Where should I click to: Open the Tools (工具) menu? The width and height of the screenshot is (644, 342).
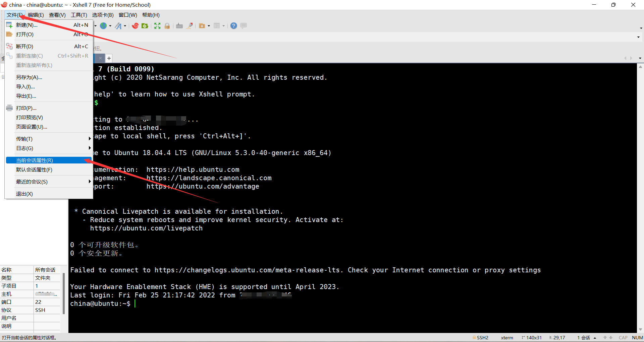click(x=79, y=15)
